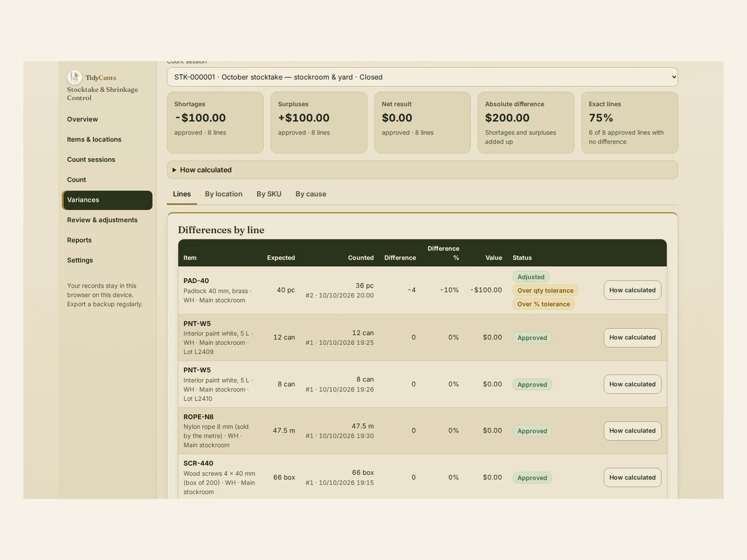
Task: Open Overview in the sidebar
Action: (107, 119)
